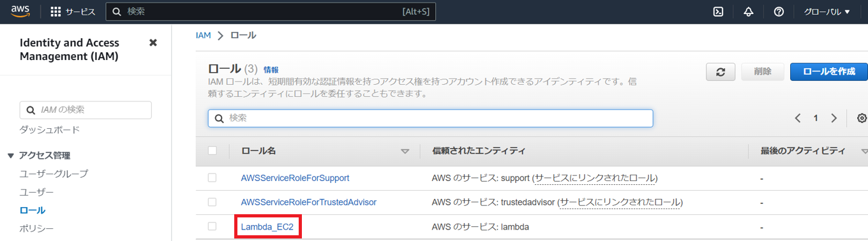868x241 pixels.
Task: Toggle the select-all roles checkbox
Action: pos(213,150)
